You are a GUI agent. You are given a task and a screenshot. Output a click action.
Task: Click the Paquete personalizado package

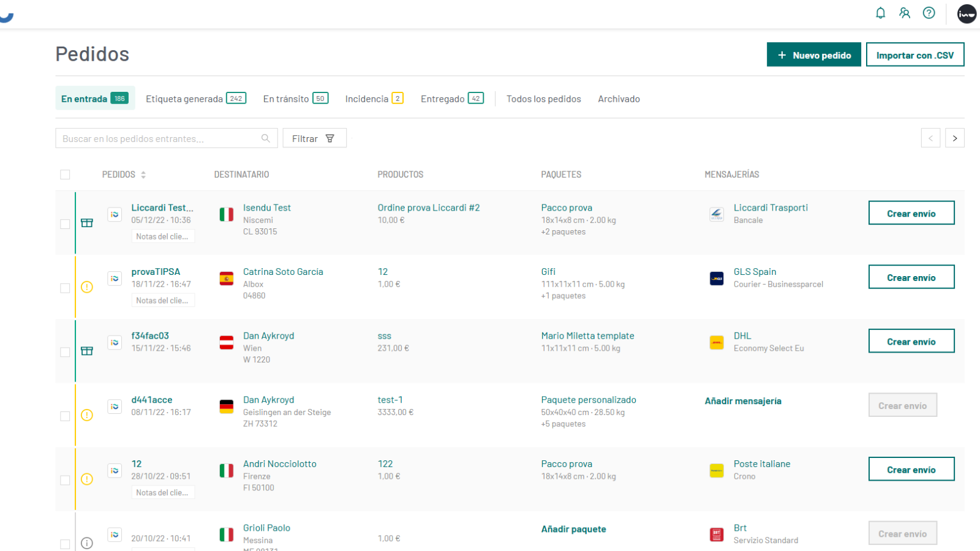pos(589,400)
